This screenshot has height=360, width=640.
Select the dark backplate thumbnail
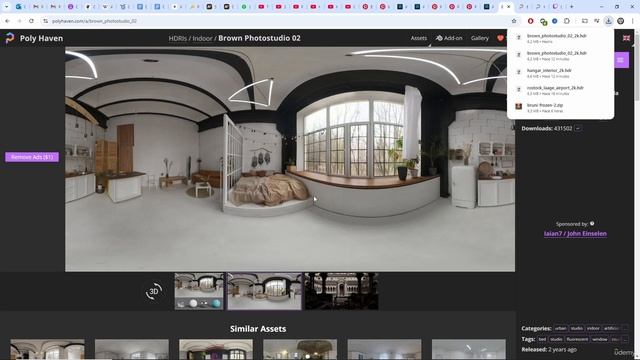pyautogui.click(x=342, y=291)
